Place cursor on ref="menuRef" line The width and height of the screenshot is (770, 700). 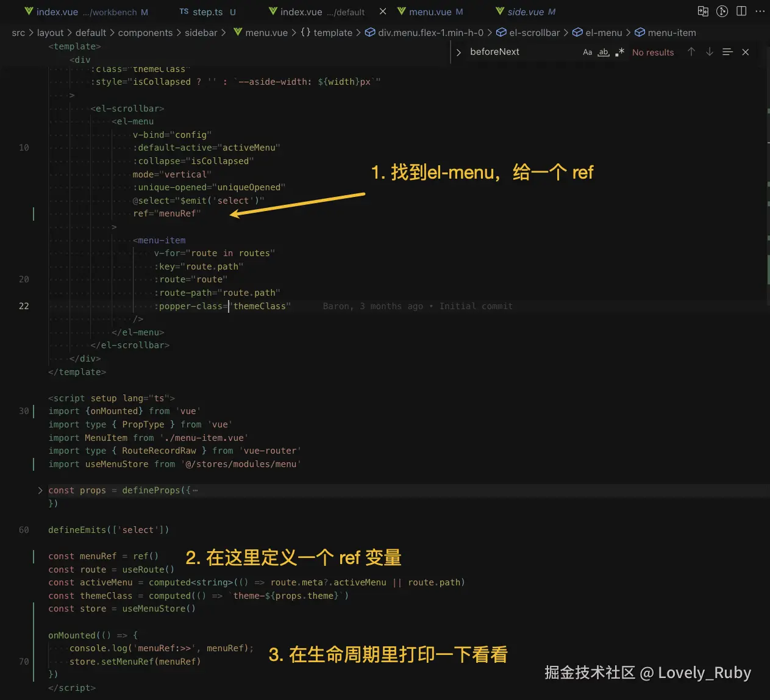tap(166, 213)
